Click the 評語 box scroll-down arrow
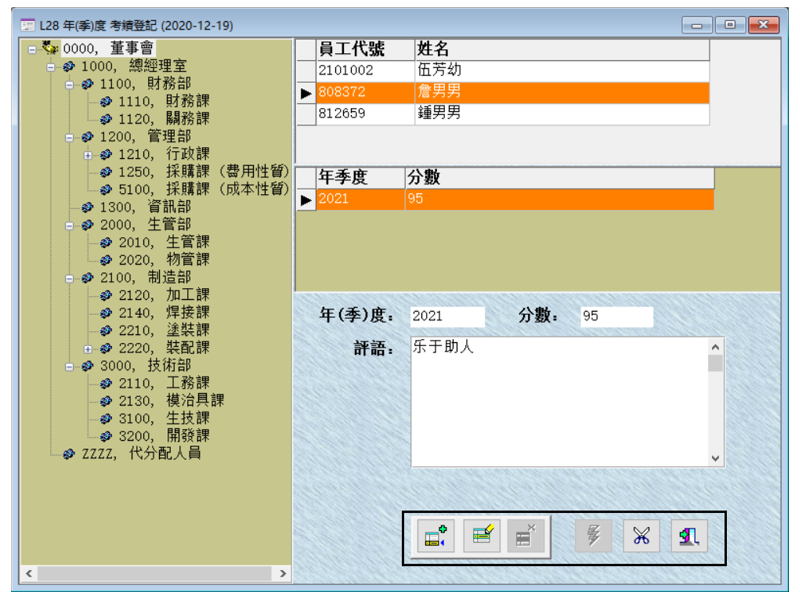 [x=715, y=458]
